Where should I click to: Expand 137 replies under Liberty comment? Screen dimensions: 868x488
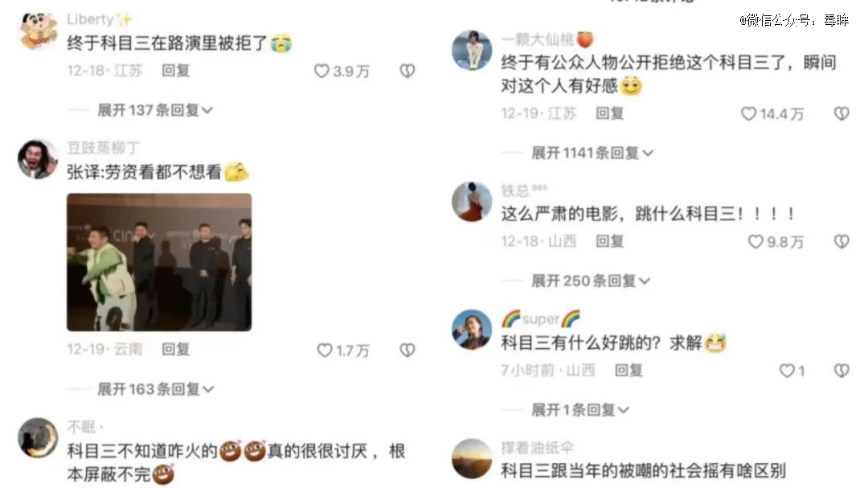[154, 110]
